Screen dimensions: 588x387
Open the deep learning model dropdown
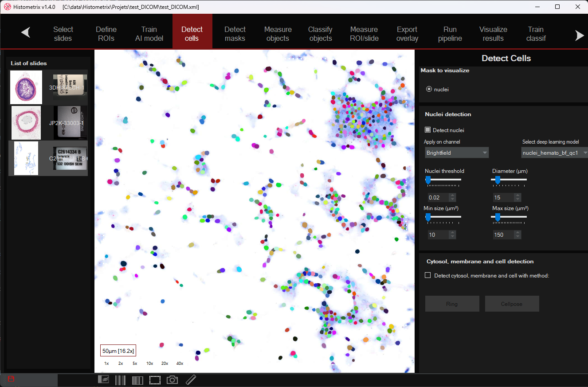(554, 153)
